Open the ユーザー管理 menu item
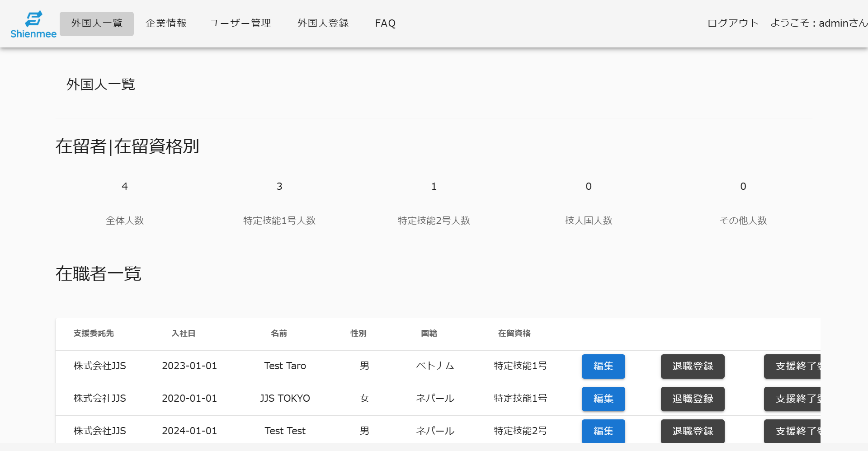This screenshot has width=868, height=451. [x=240, y=23]
